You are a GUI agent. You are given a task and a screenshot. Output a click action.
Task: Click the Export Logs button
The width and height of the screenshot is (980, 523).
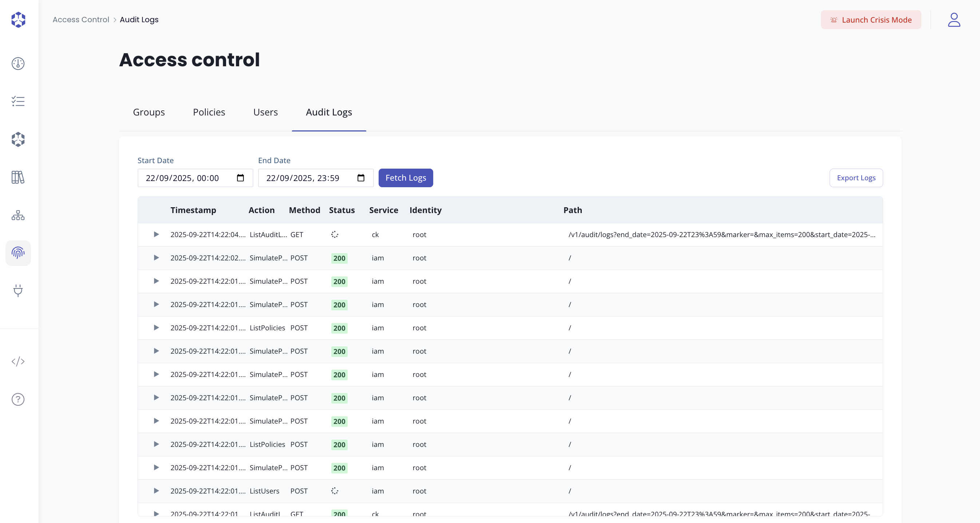856,178
